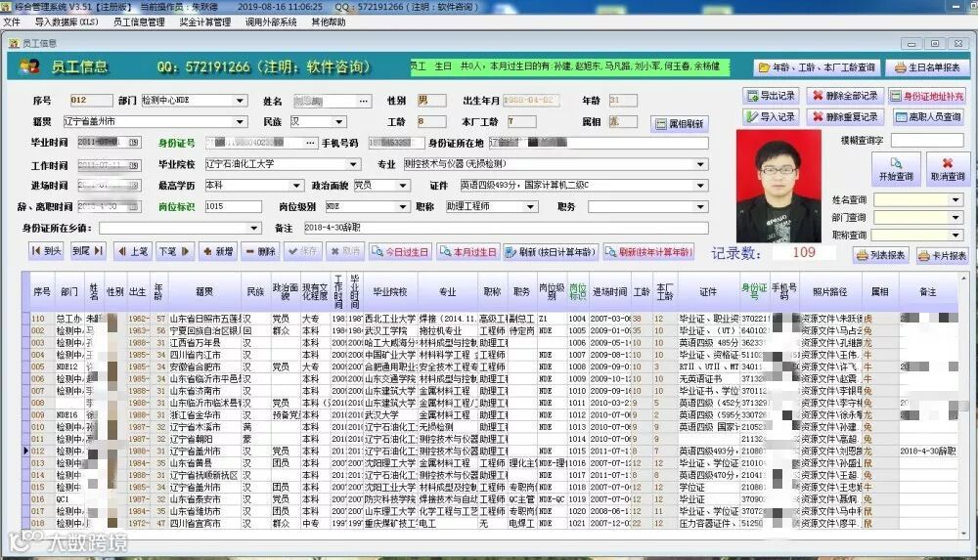Open calendar picker for 工作时间

pyautogui.click(x=134, y=165)
